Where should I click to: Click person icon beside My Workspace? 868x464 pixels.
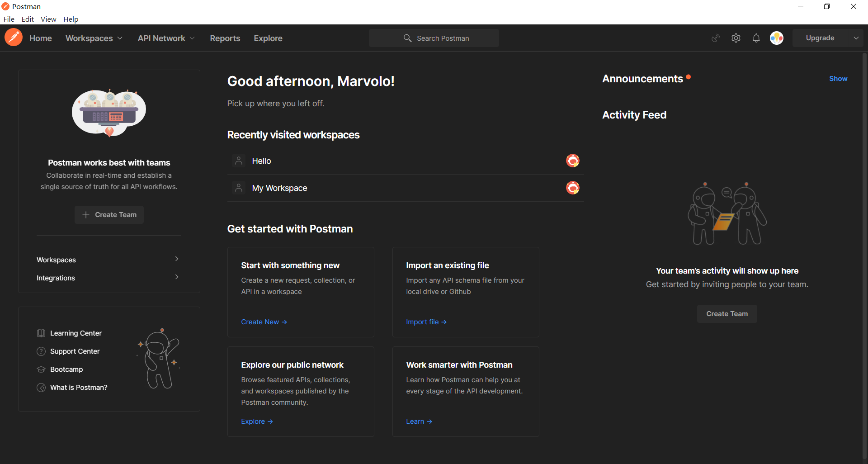point(239,188)
